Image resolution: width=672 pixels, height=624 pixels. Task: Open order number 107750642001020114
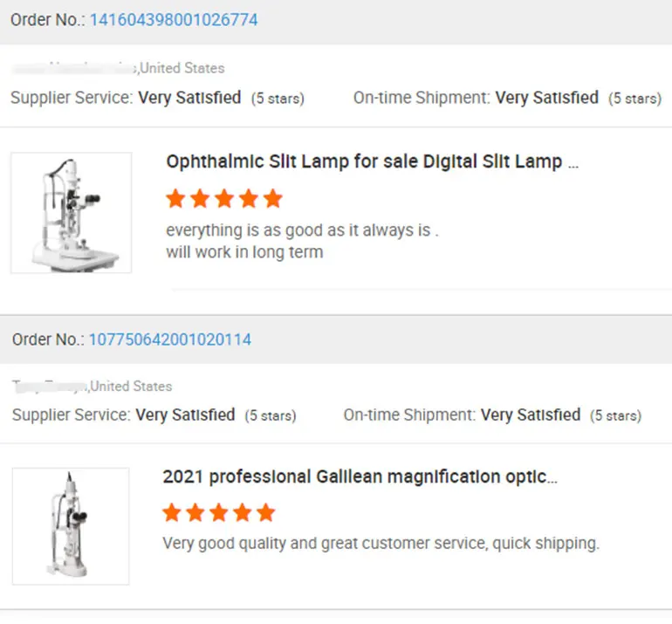click(169, 339)
